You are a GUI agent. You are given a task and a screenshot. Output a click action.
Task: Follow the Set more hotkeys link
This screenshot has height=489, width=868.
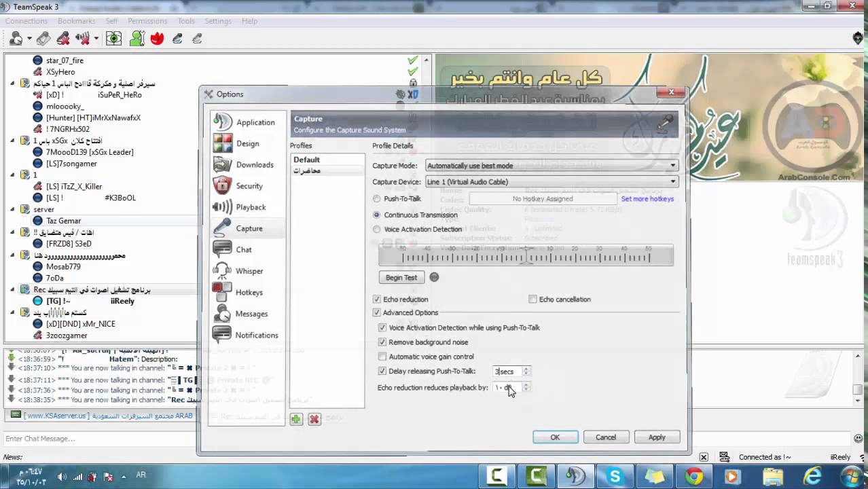pos(647,198)
